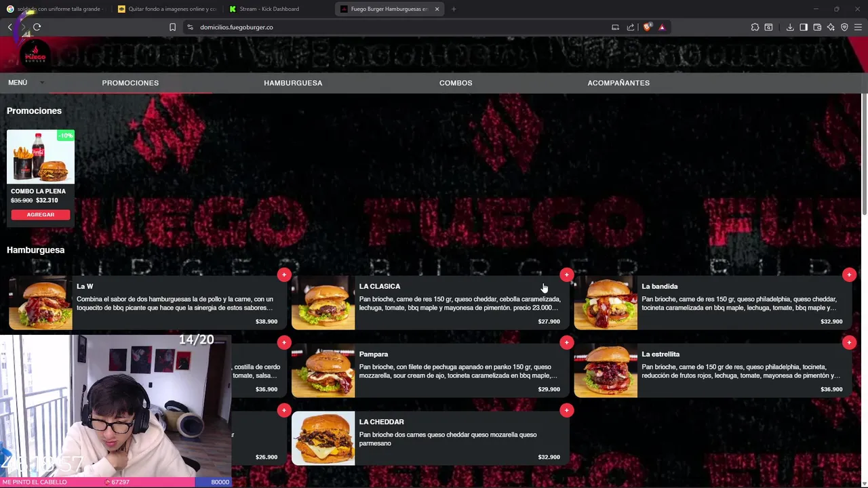This screenshot has height=488, width=868.
Task: Reload the page
Action: (37, 27)
